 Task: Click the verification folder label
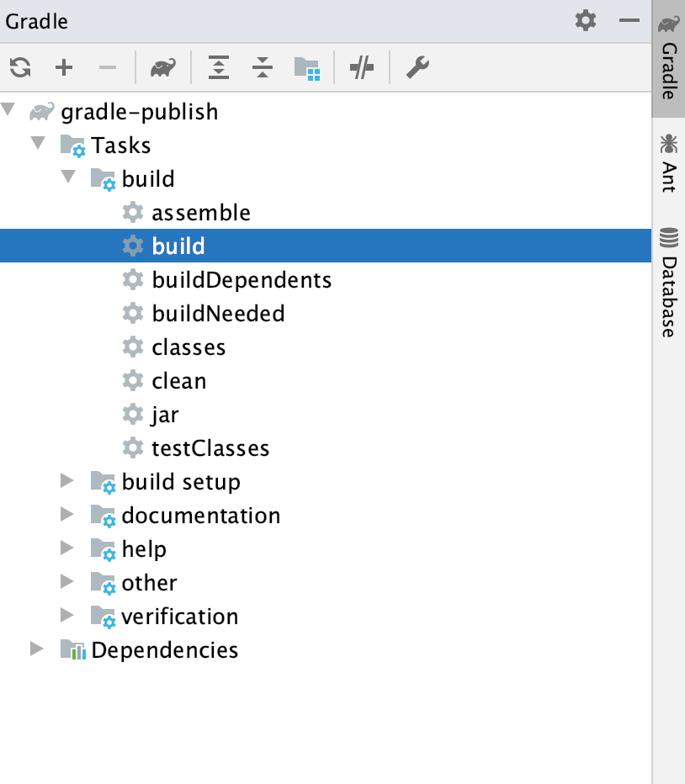[179, 617]
